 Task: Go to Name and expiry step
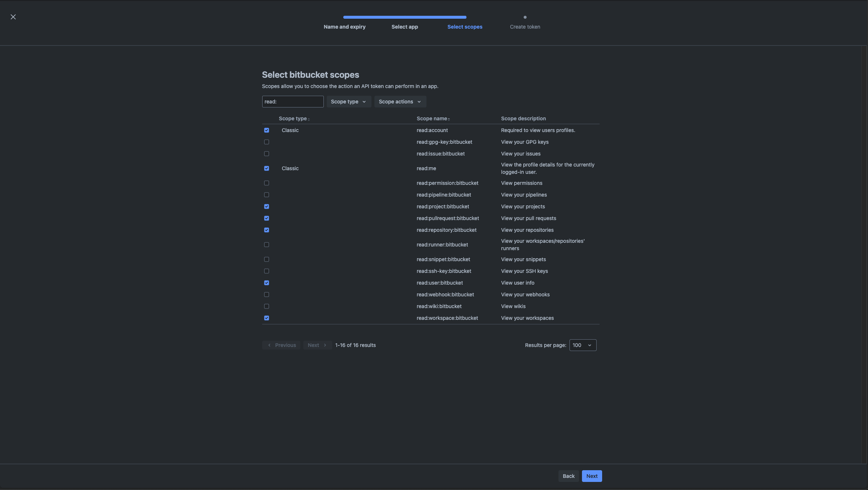[344, 27]
